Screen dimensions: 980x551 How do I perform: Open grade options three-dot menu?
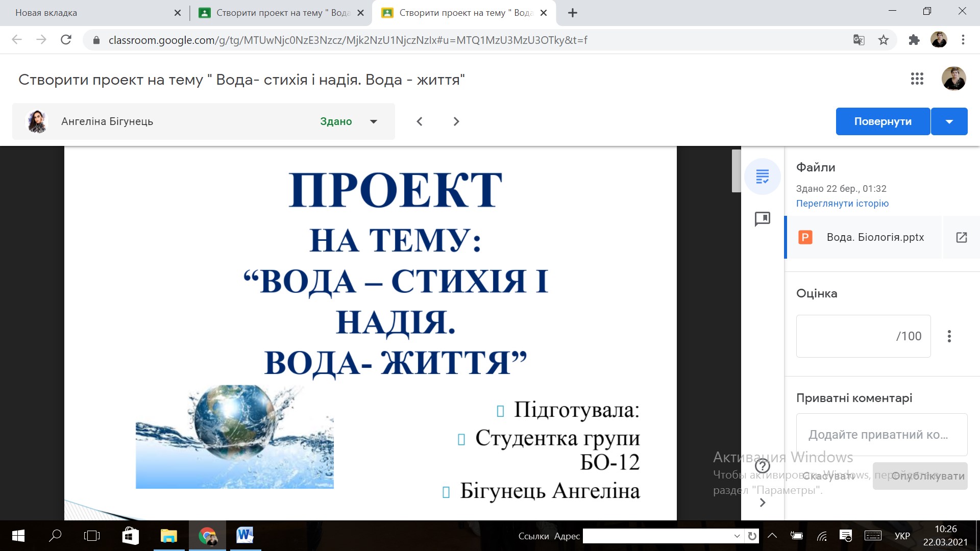coord(949,336)
